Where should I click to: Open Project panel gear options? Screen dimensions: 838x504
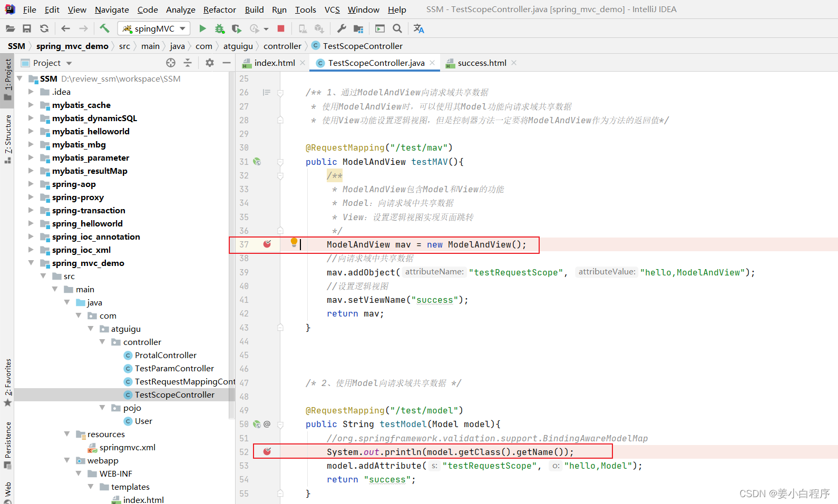(x=210, y=63)
